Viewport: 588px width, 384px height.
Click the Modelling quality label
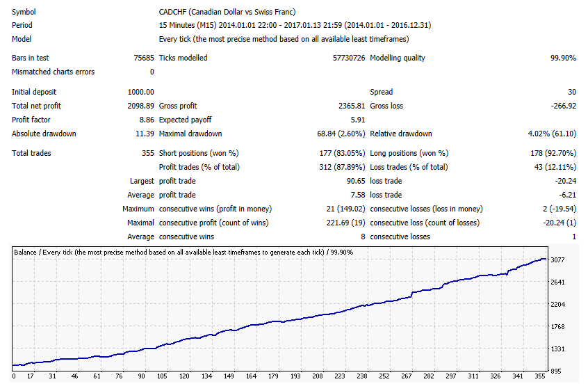398,58
